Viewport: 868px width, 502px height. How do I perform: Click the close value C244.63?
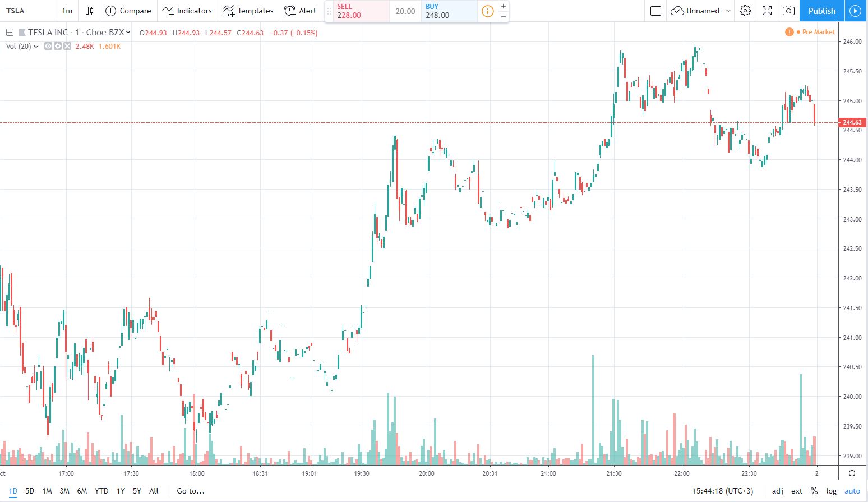coord(250,33)
